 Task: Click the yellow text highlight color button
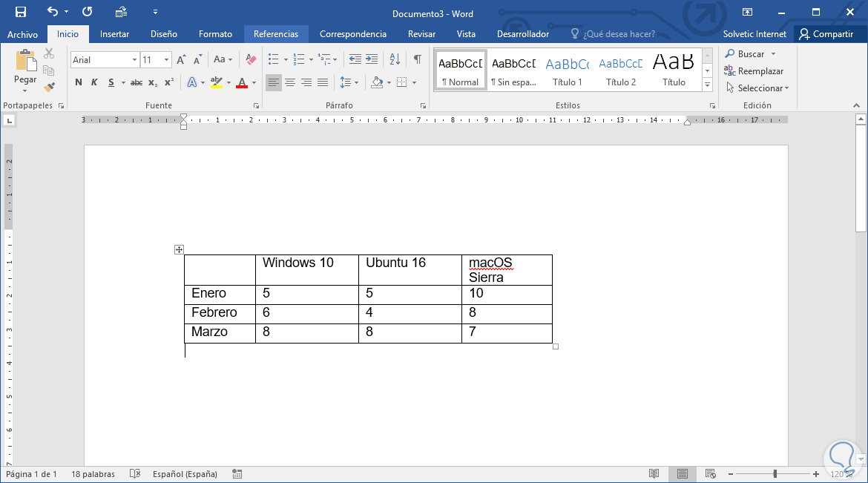217,83
